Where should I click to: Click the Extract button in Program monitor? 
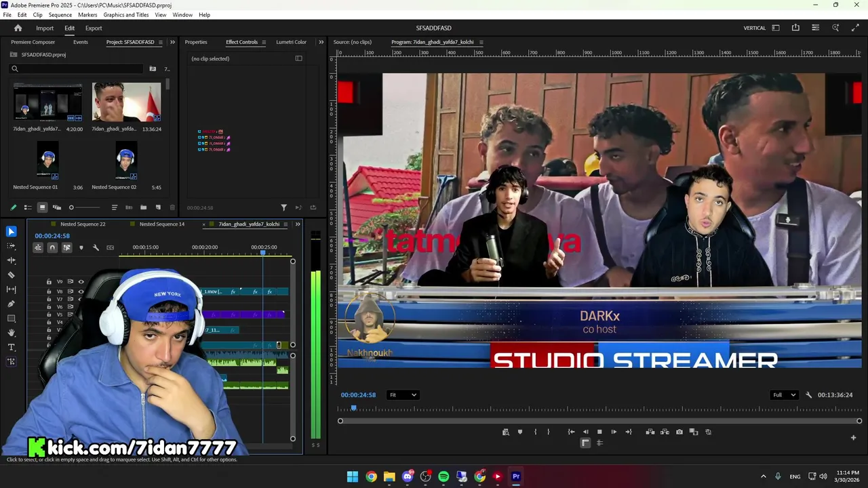click(x=665, y=432)
